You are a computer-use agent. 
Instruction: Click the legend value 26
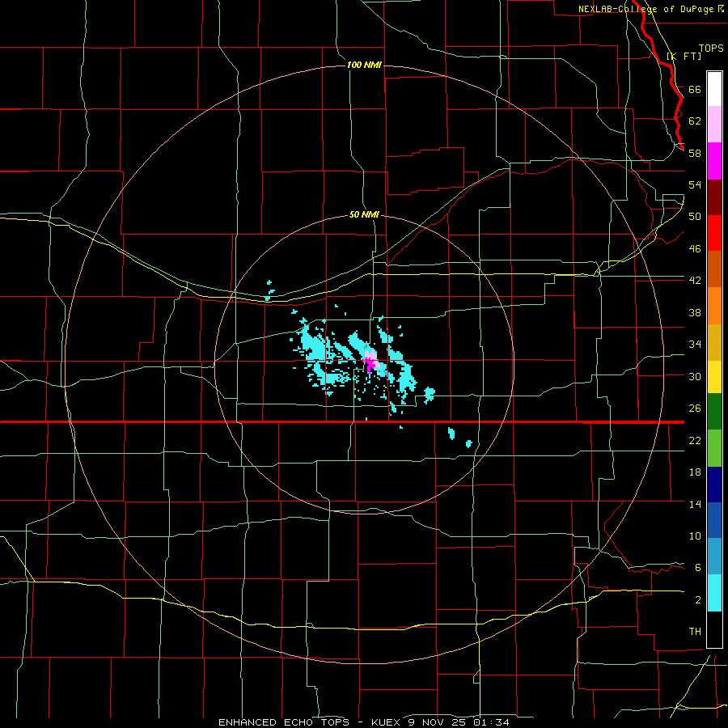[695, 408]
